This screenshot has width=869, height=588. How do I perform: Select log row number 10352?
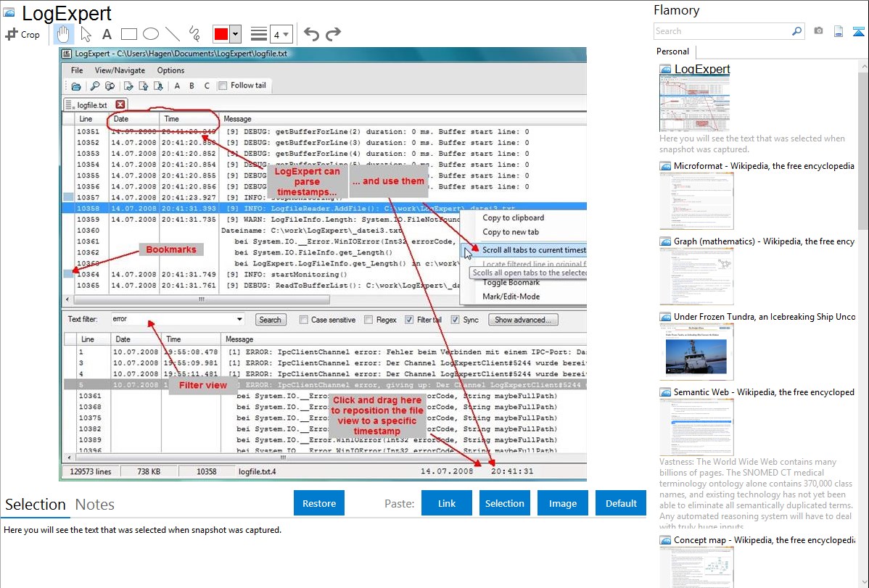[x=324, y=142]
